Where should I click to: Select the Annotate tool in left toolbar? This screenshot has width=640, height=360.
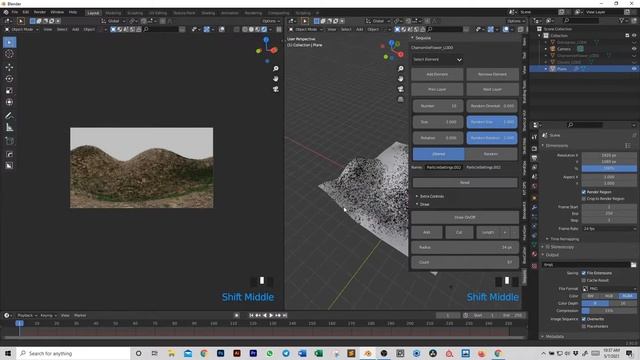point(9,116)
